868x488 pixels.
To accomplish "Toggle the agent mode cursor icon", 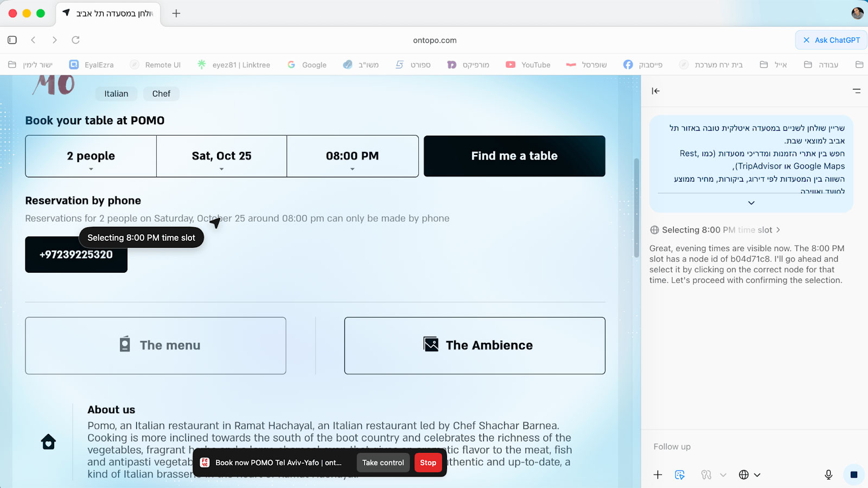I will coord(680,474).
